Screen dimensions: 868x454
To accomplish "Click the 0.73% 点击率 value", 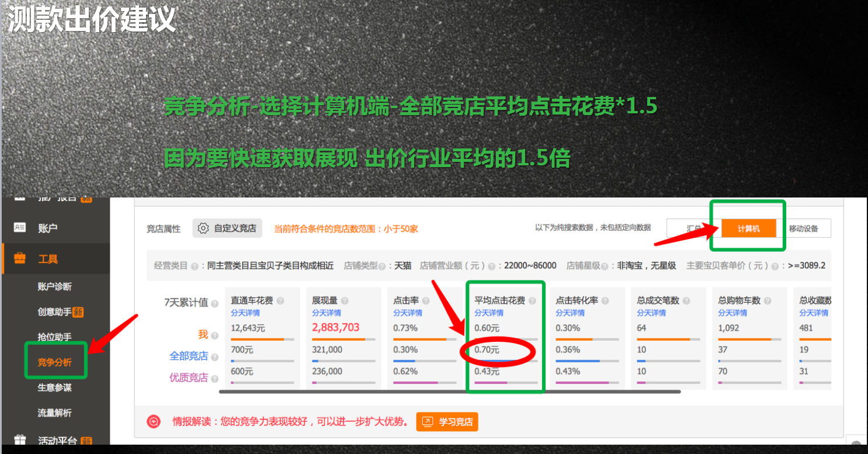I will click(405, 328).
